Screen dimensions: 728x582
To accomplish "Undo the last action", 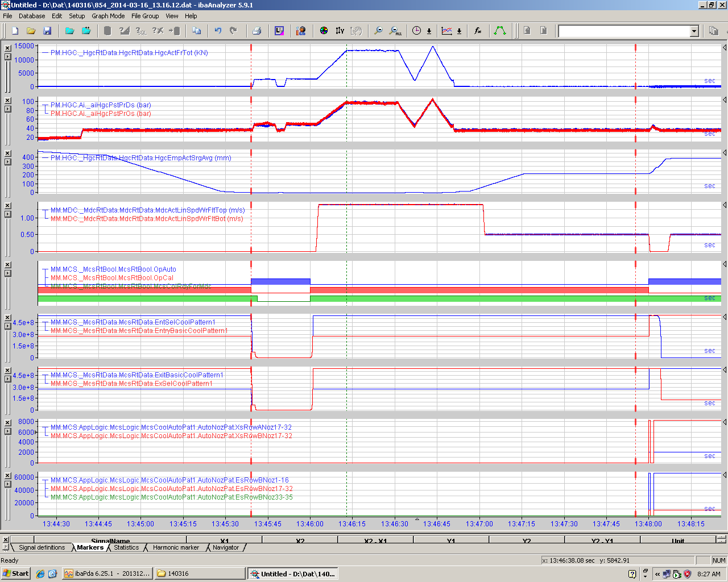I will click(x=218, y=31).
